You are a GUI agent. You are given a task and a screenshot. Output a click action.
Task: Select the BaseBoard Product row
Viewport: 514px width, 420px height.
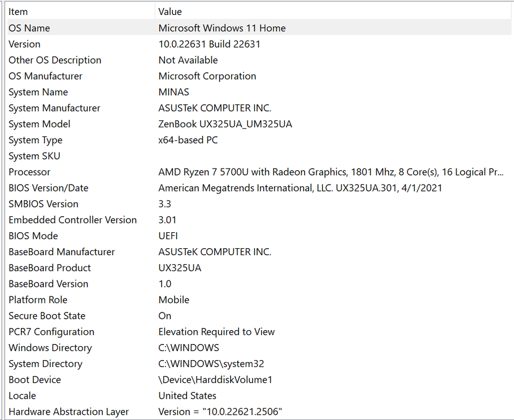click(x=50, y=268)
